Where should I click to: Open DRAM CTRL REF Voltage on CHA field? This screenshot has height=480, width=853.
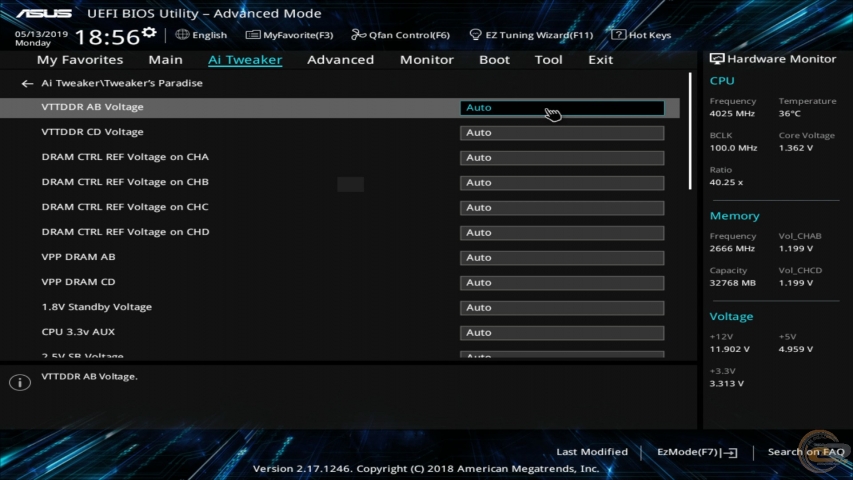click(x=562, y=158)
